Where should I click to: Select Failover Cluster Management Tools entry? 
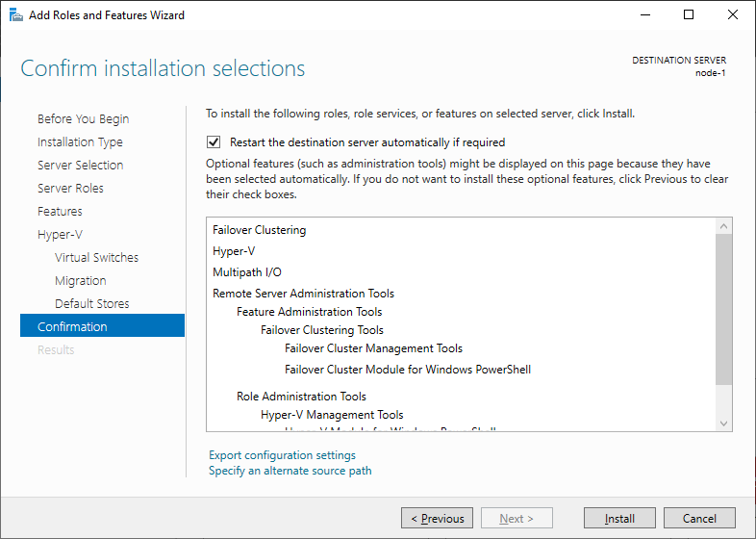click(373, 348)
